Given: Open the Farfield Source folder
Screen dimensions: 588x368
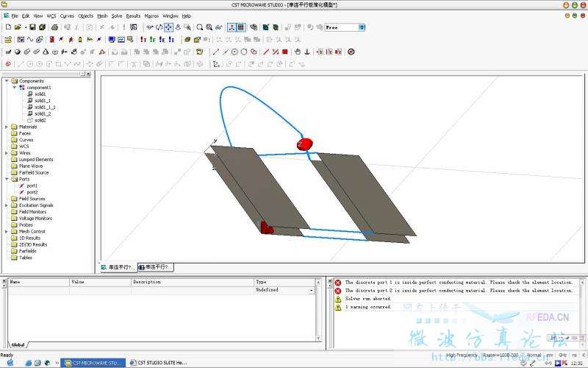Looking at the screenshot, I should [x=34, y=172].
